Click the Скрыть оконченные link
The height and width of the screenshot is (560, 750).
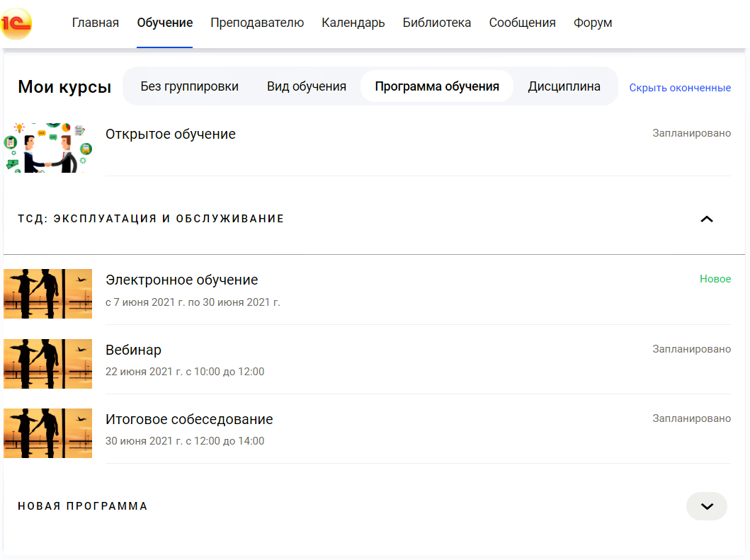(680, 88)
